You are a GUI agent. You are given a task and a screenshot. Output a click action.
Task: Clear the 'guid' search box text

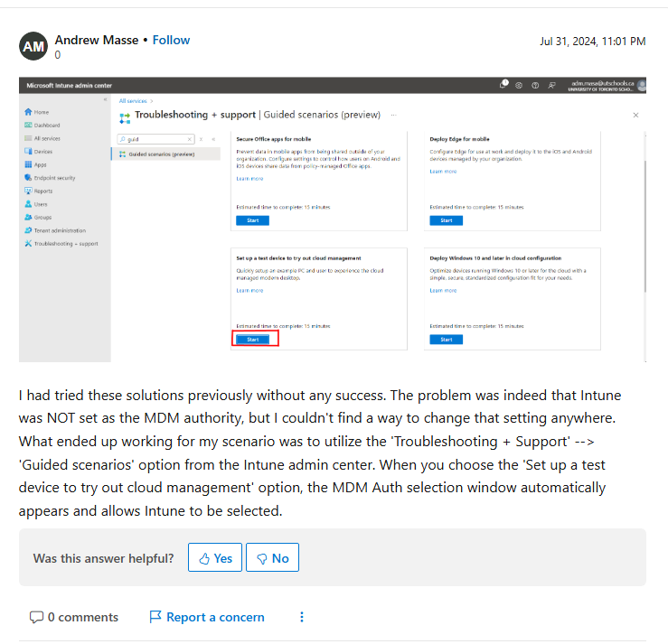[190, 139]
